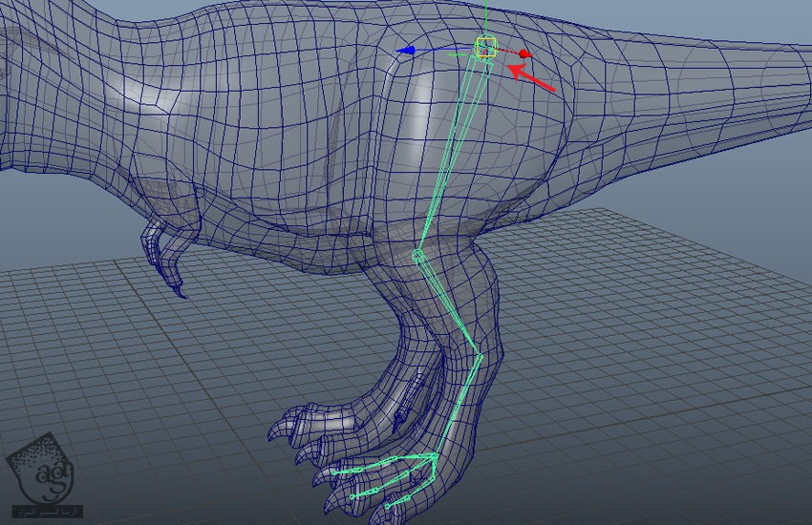Select the middle toe's end joint

coord(353,495)
